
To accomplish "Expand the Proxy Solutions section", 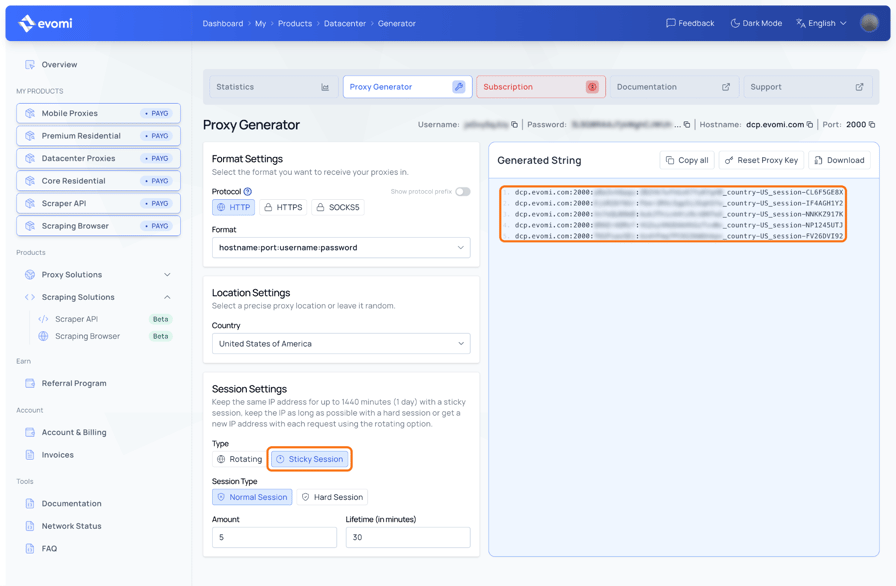I will [x=98, y=275].
